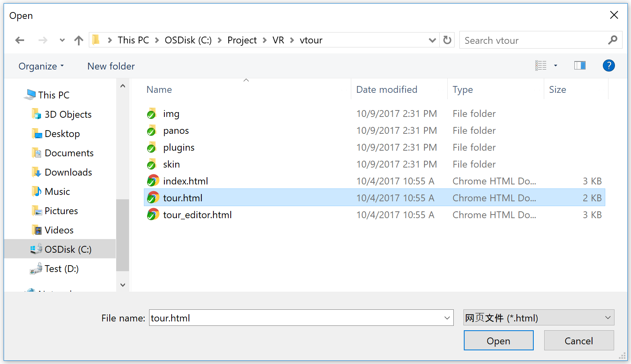Image resolution: width=631 pixels, height=364 pixels.
Task: Open the Help question mark icon
Action: point(608,65)
